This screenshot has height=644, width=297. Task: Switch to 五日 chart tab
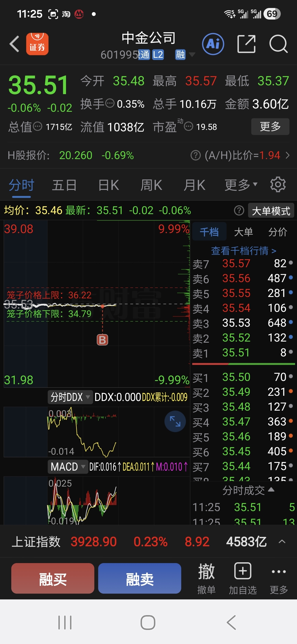(x=64, y=185)
